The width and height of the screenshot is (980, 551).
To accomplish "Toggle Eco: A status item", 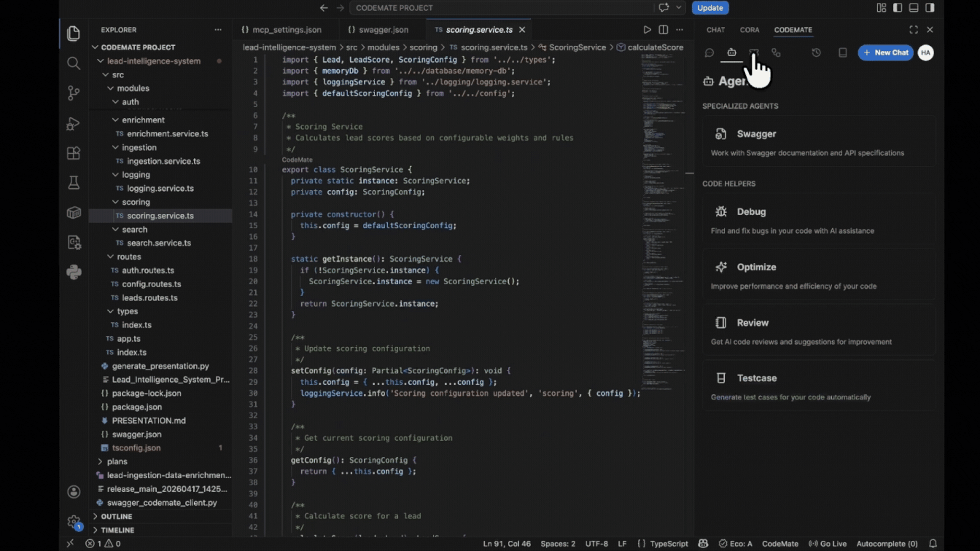I will 735,544.
